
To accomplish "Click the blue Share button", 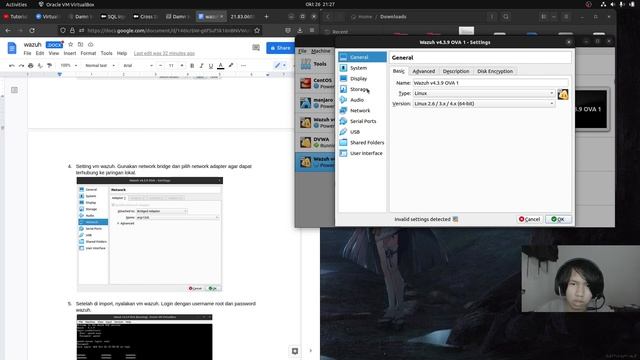I will click(280, 48).
